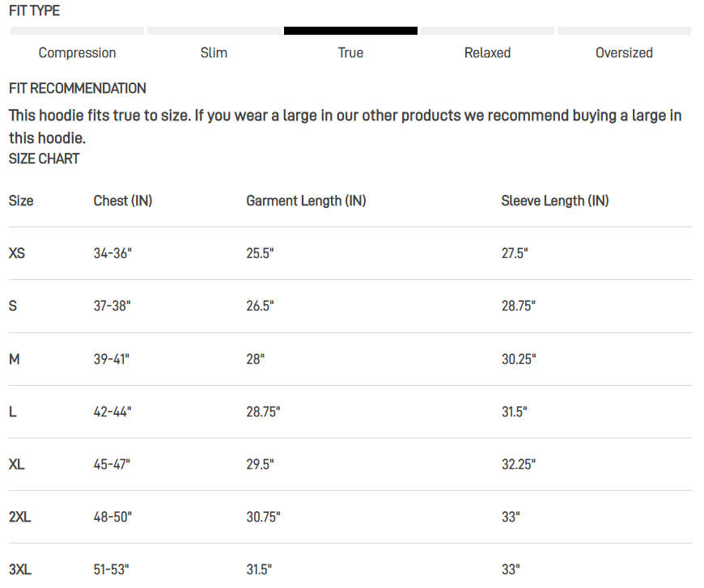Click the 29.5" garment length for XL
Viewport: 704px width, 588px height.
[260, 464]
